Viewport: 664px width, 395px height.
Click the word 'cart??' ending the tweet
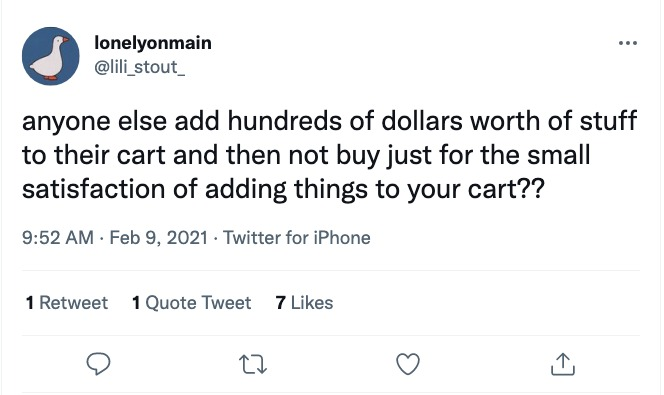click(506, 189)
